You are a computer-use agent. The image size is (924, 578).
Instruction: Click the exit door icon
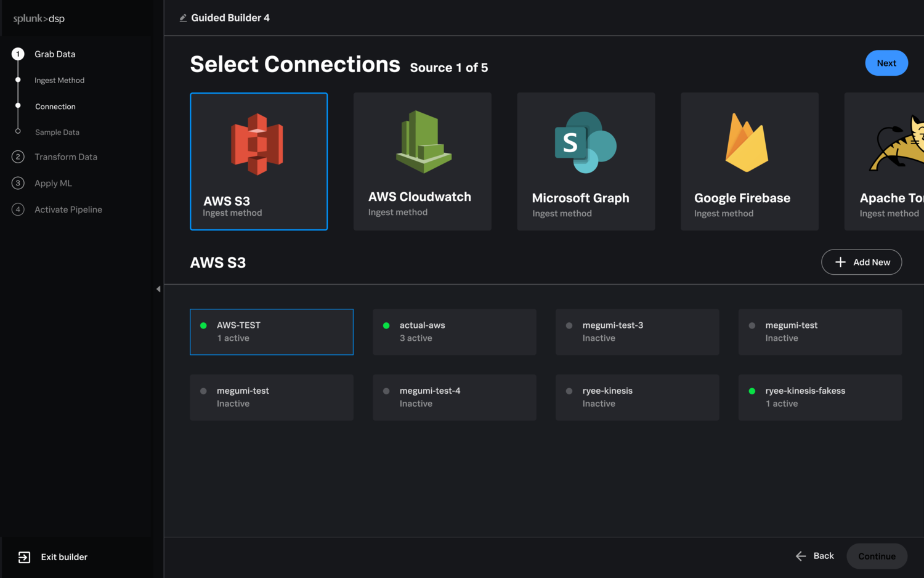(24, 557)
